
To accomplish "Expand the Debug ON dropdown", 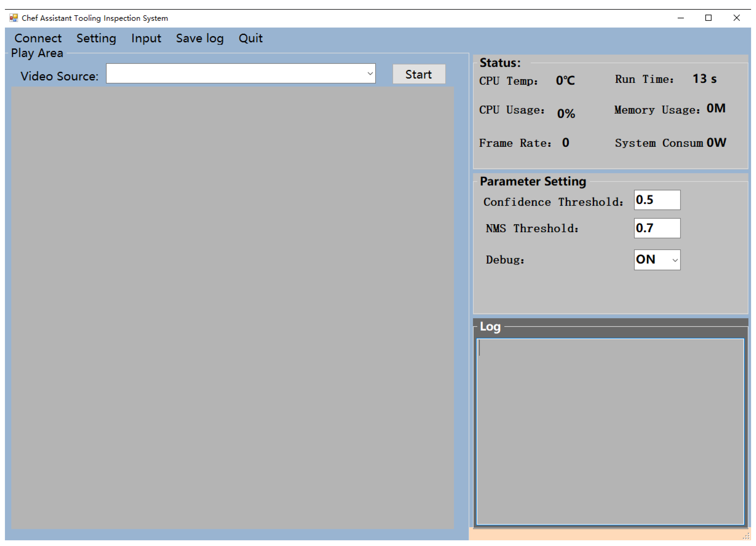I will coord(675,260).
